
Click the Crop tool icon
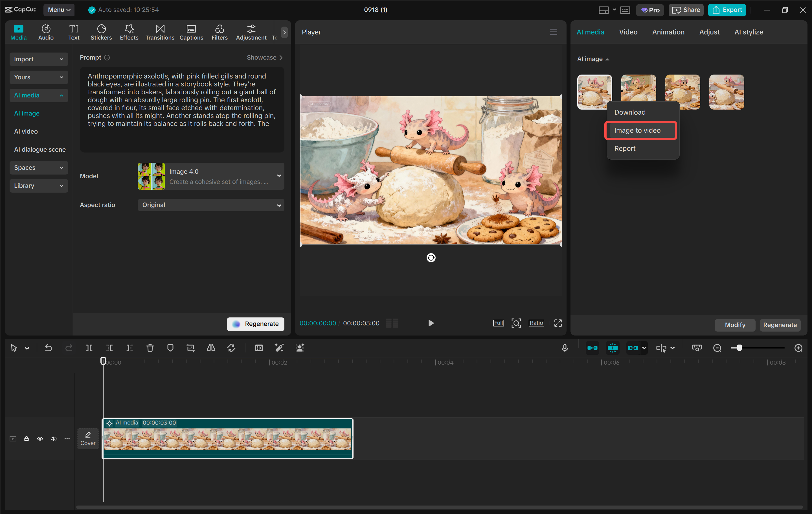190,348
